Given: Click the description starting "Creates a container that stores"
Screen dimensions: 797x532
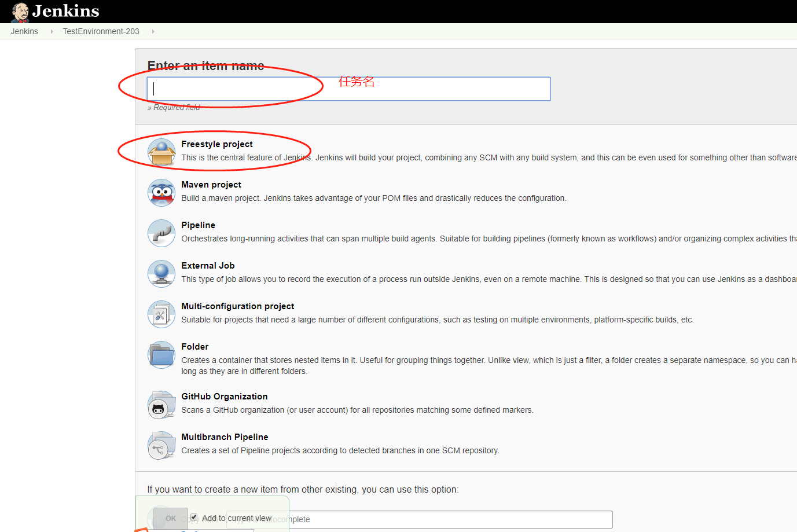Looking at the screenshot, I should (489, 365).
